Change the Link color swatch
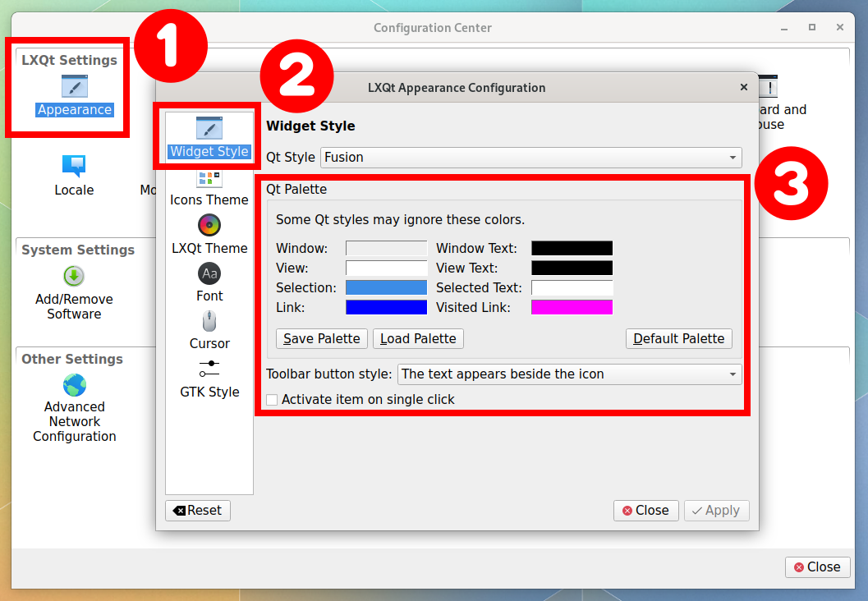The height and width of the screenshot is (601, 868). click(x=387, y=307)
